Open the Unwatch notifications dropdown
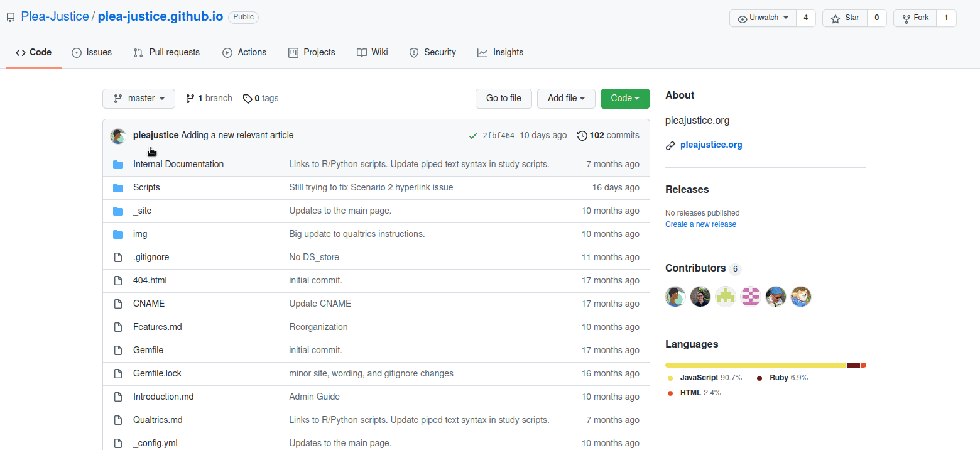Screen dimensions: 980x450 pos(763,18)
